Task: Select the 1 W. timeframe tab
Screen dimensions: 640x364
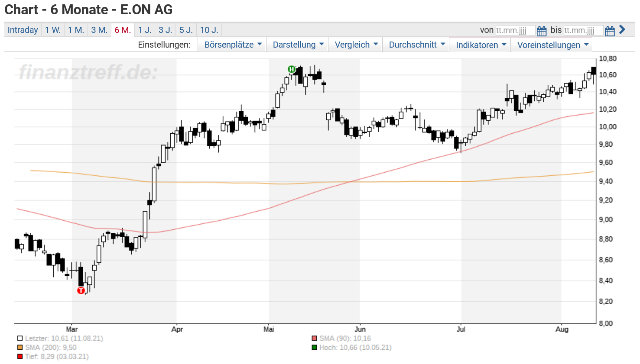Action: click(x=53, y=30)
